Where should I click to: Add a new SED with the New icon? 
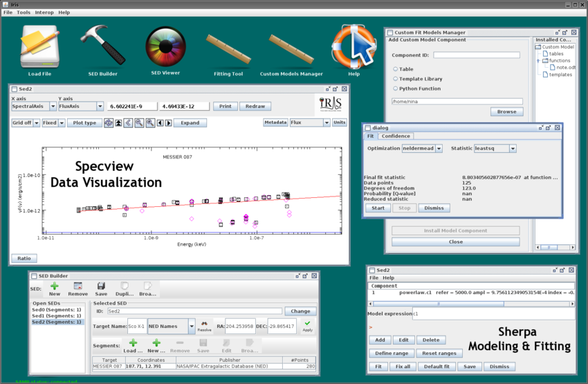(x=55, y=289)
